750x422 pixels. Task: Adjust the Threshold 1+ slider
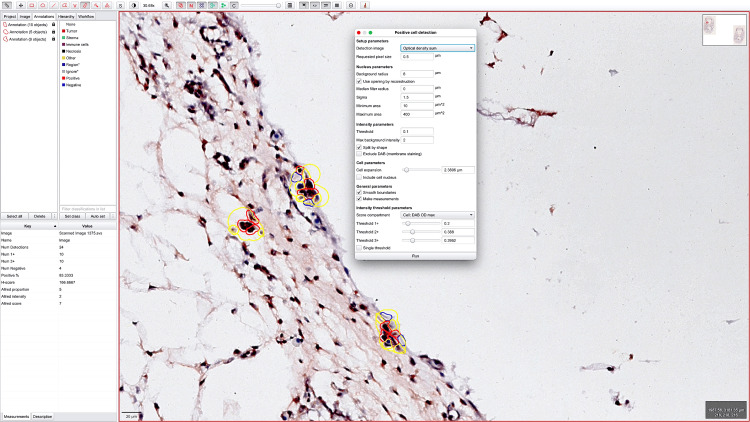421,223
